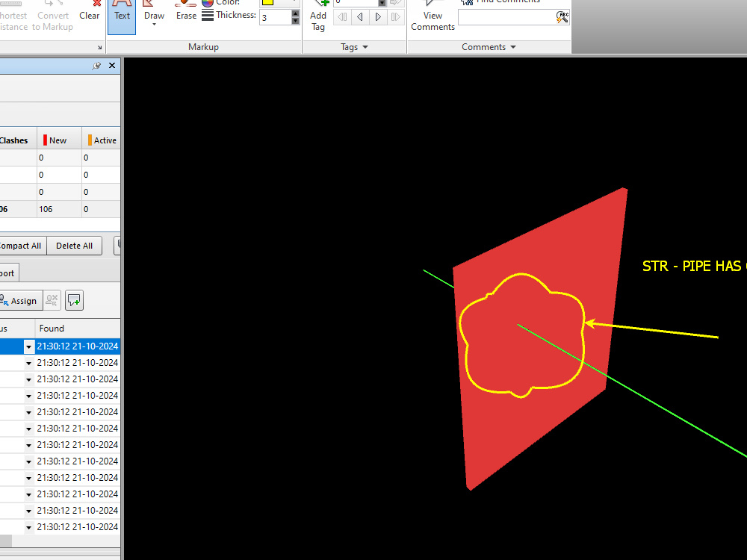The height and width of the screenshot is (560, 747).
Task: Go to the first tag
Action: 342,17
